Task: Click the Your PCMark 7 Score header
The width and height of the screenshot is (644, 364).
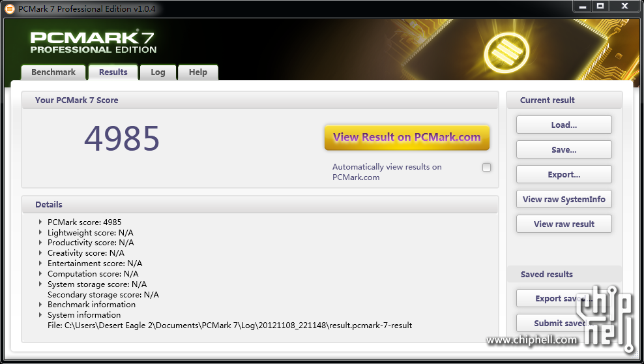Action: pyautogui.click(x=76, y=100)
